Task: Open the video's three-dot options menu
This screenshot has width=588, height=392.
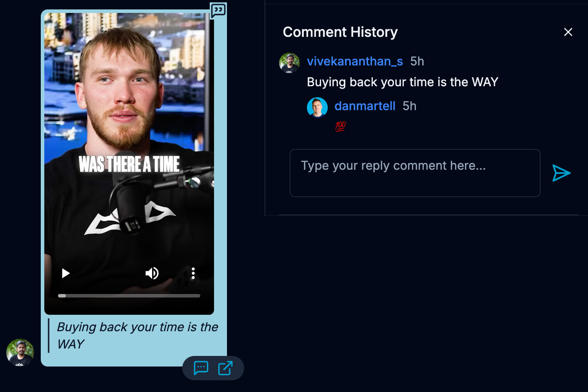Action: [193, 273]
